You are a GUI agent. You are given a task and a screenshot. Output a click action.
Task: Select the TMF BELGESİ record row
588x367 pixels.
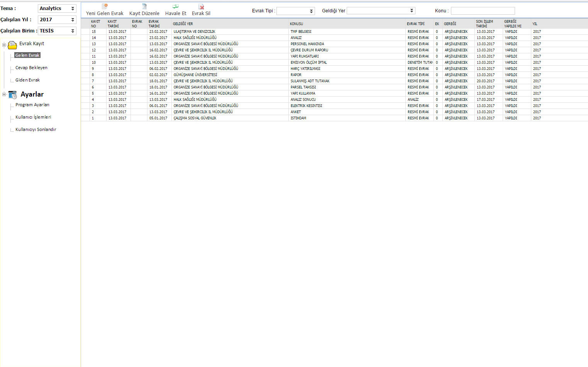pyautogui.click(x=334, y=32)
